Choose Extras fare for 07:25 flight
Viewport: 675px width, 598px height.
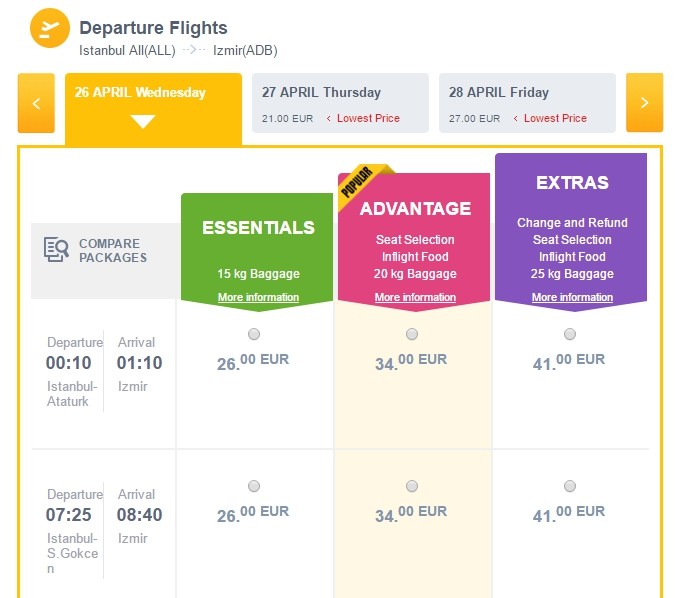pyautogui.click(x=570, y=486)
